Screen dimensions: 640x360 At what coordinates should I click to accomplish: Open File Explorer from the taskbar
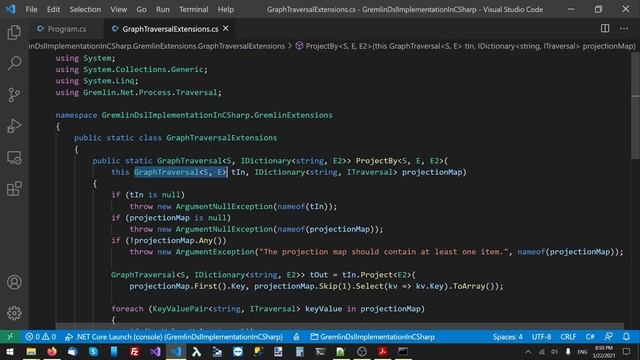tap(31, 351)
